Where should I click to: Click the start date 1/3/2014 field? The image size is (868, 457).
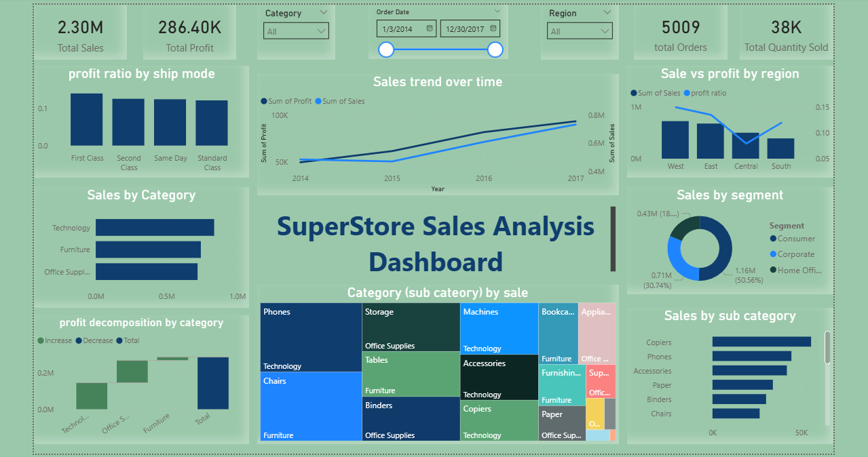pos(400,28)
